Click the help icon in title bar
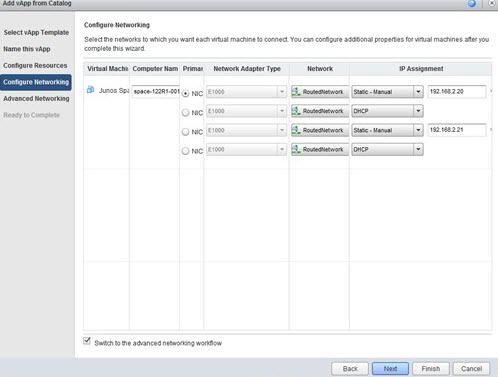The width and height of the screenshot is (498, 377). (472, 3)
